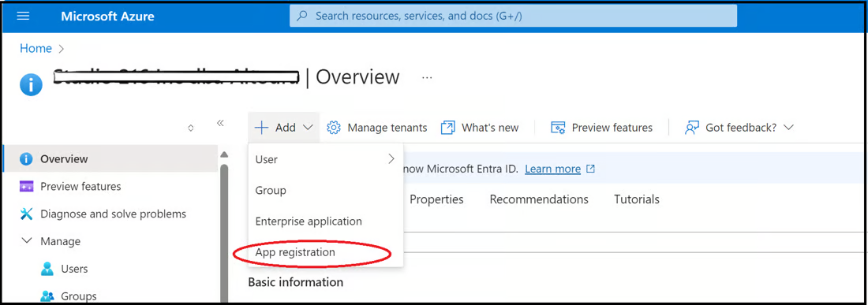
Task: Open the ellipsis more options next to Overview
Action: (x=427, y=78)
